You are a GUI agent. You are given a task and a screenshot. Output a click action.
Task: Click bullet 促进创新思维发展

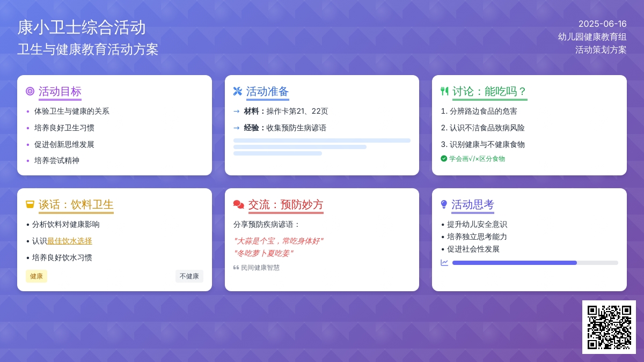(64, 144)
